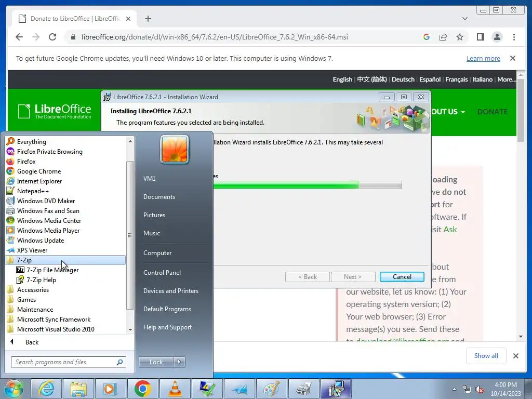
Task: Cancel the LibreOffice installation
Action: click(402, 277)
